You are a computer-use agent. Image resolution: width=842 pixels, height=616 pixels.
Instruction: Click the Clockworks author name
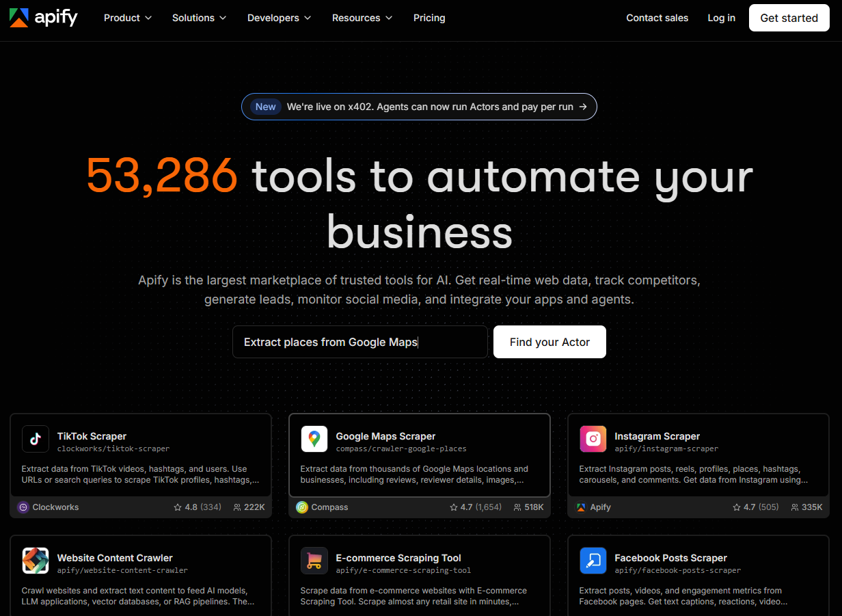(x=55, y=507)
